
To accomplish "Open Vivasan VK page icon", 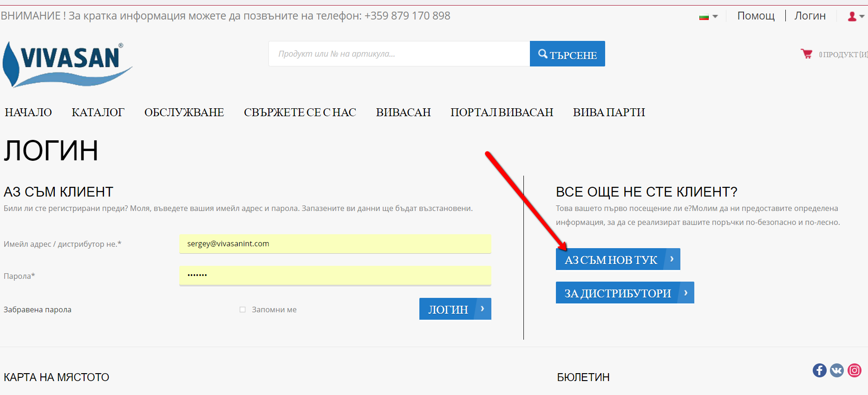I will click(837, 370).
